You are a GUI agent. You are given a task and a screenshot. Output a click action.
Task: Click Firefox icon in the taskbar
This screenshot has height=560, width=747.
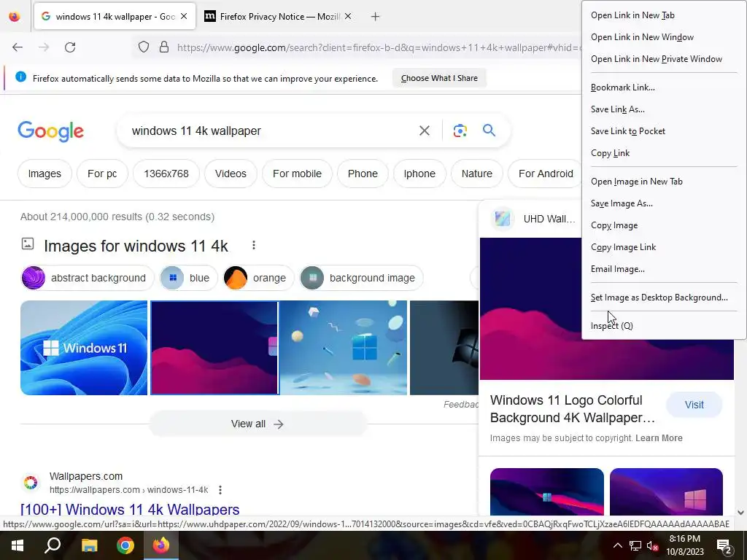click(161, 545)
